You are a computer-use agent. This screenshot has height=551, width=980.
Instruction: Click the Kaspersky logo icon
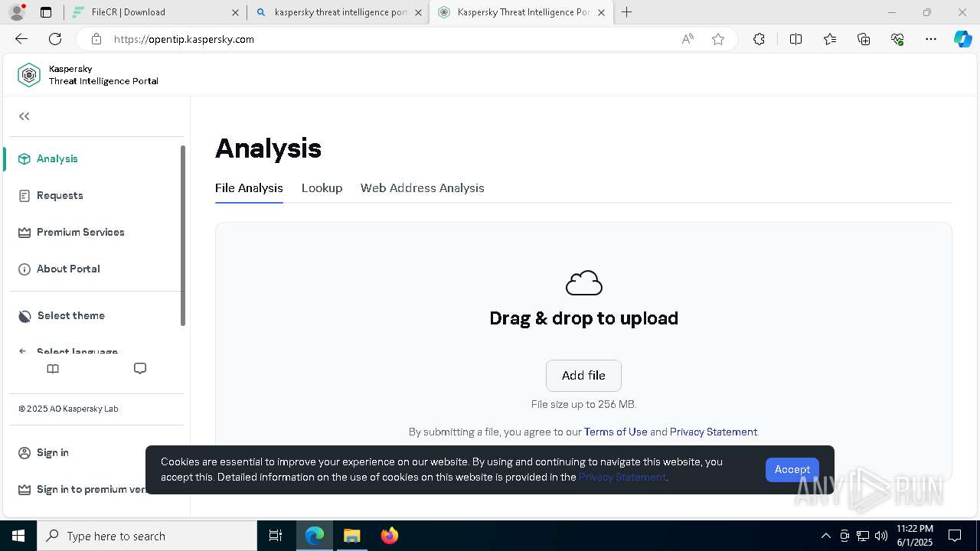tap(29, 75)
